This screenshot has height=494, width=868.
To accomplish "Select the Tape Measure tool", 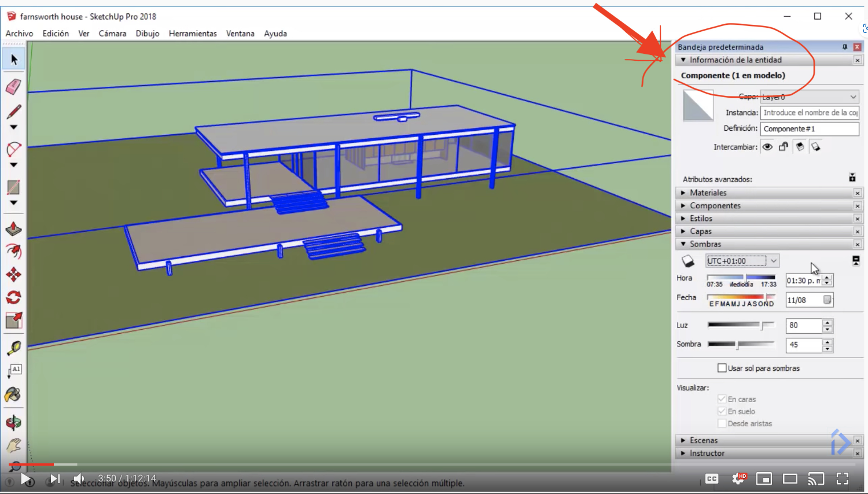I will [13, 348].
